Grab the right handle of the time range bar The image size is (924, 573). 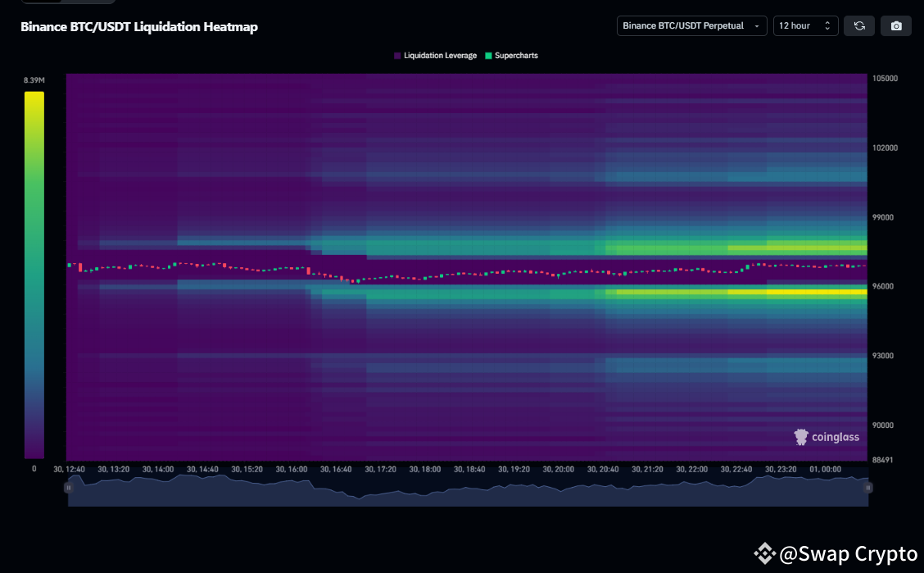click(867, 487)
